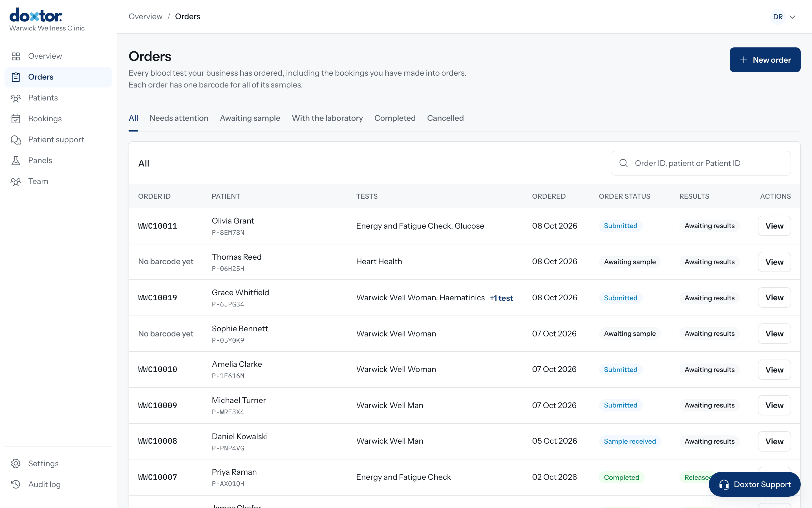View order WWC10011 for Olivia Grant
Viewport: 812px width, 508px height.
click(774, 226)
